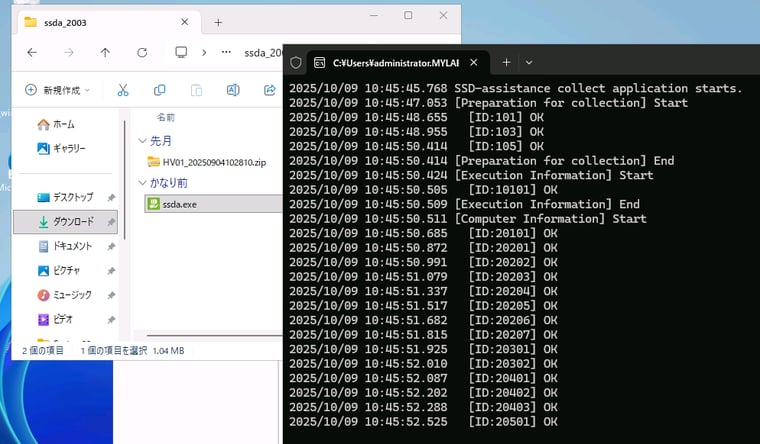The height and width of the screenshot is (444, 760).
Task: Click the terminal shield icon
Action: (296, 62)
